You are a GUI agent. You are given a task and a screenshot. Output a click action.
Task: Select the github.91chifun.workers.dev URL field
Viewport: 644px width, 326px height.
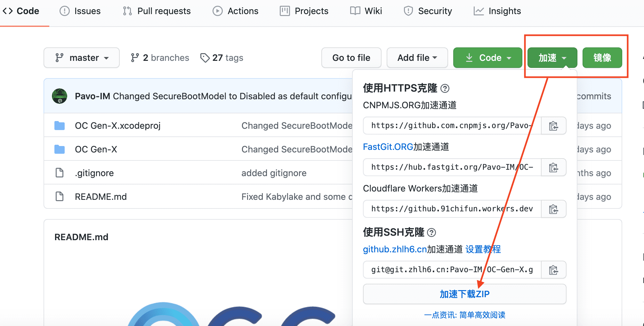(452, 209)
